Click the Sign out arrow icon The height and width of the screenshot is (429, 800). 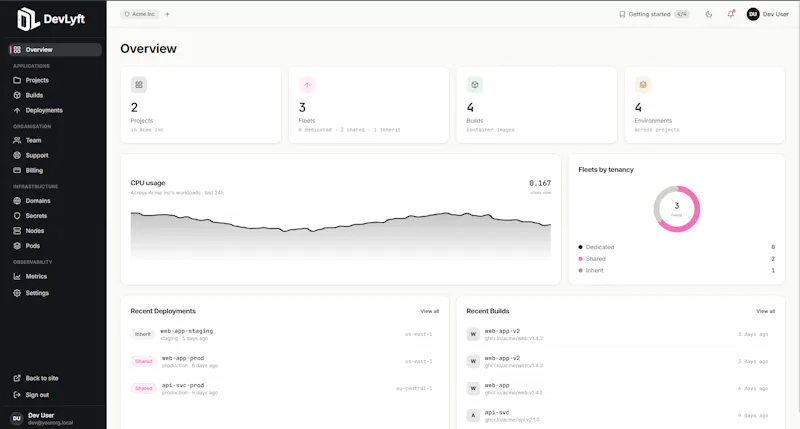pos(17,395)
